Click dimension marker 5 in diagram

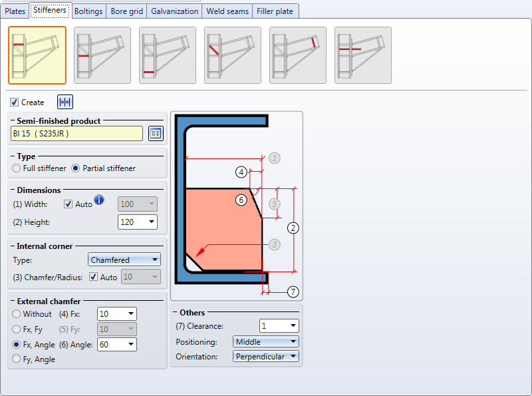pos(275,204)
